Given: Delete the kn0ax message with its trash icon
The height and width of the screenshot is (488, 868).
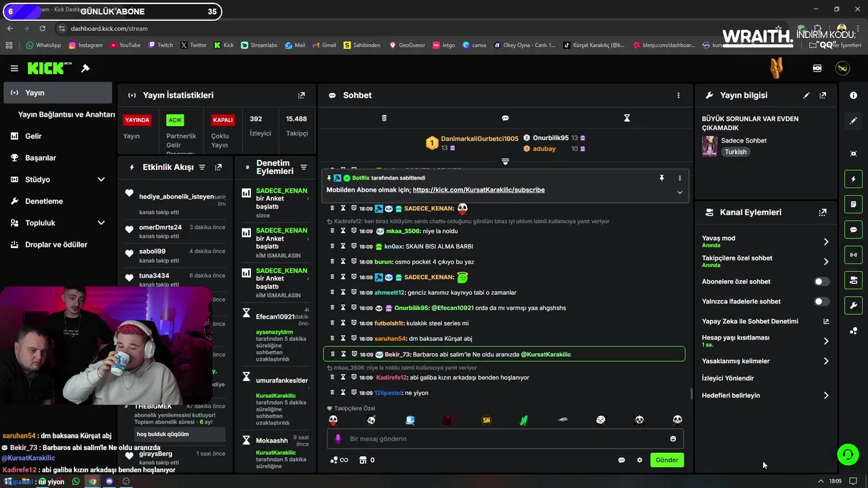Looking at the screenshot, I should (x=332, y=246).
